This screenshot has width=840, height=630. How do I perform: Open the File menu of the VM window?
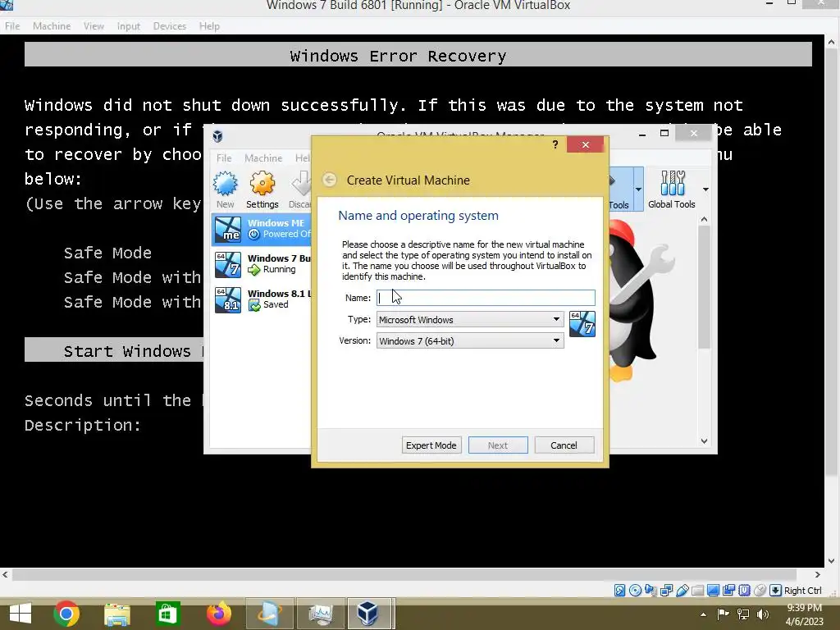click(12, 25)
